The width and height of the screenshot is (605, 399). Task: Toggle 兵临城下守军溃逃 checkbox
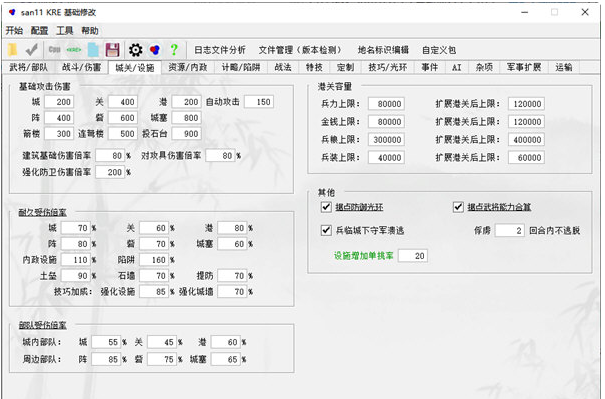[326, 230]
